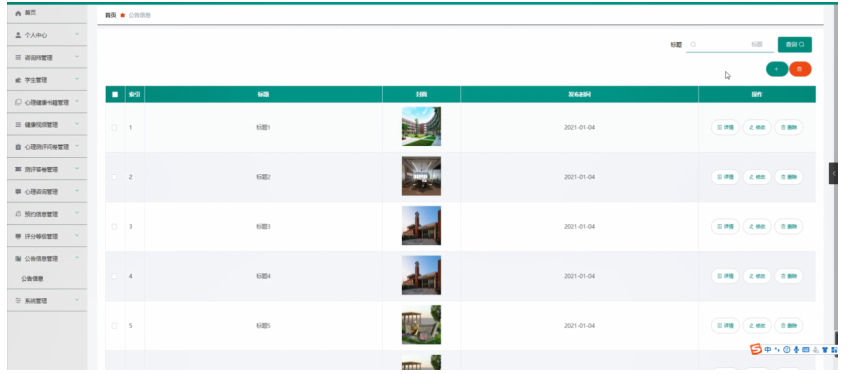Expand the 健康视频管理 chevron
Image resolution: width=853 pixels, height=374 pixels.
pyautogui.click(x=77, y=124)
